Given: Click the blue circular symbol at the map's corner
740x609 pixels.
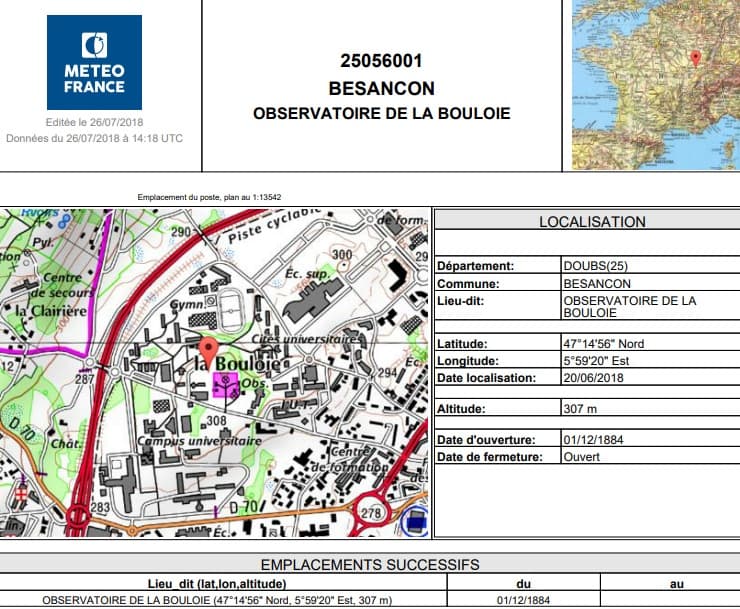Looking at the screenshot, I should pos(413,521).
